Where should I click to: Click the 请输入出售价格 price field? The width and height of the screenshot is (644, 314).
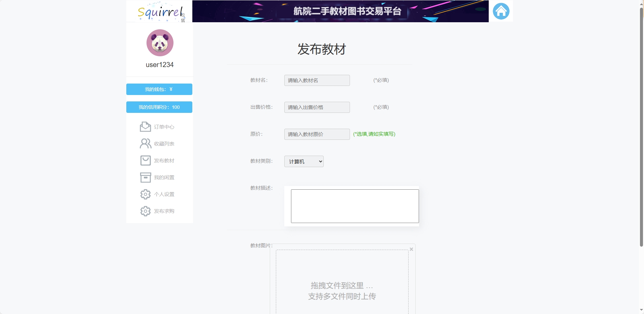[317, 107]
